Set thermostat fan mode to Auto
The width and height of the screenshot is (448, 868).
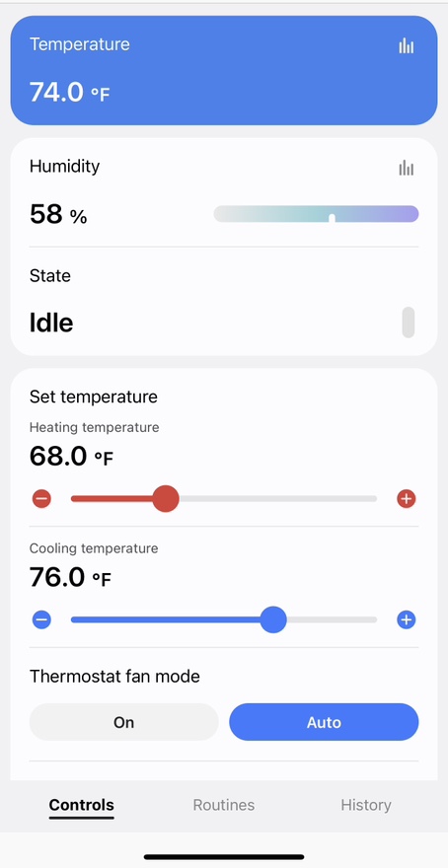[x=324, y=722]
